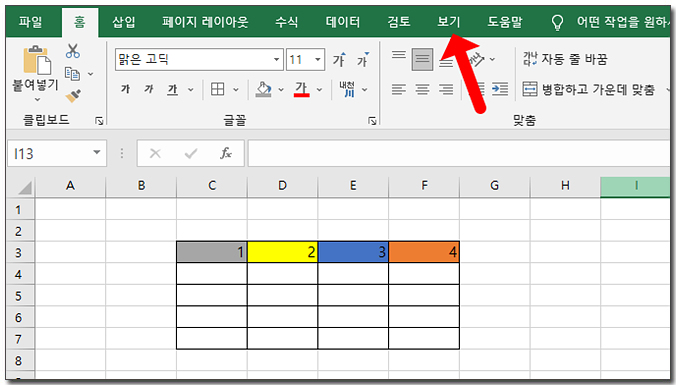This screenshot has width=676, height=385.
Task: Open the paste options arrow under 붙여넣기
Action: click(38, 100)
